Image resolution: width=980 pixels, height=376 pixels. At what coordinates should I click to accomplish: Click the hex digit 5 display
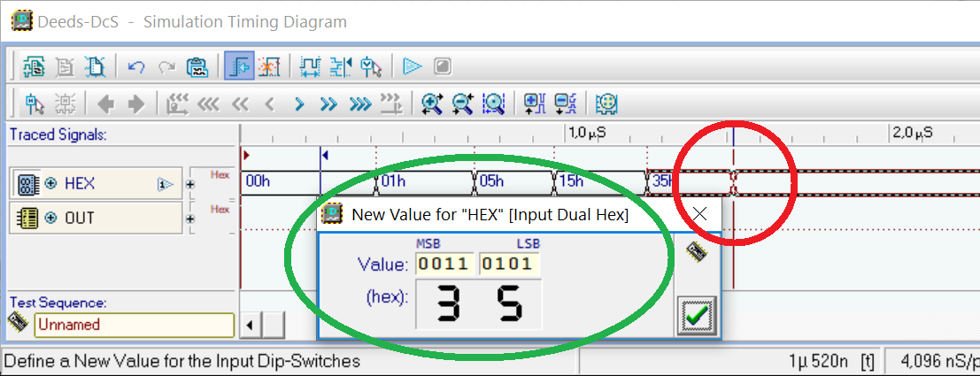pyautogui.click(x=509, y=304)
